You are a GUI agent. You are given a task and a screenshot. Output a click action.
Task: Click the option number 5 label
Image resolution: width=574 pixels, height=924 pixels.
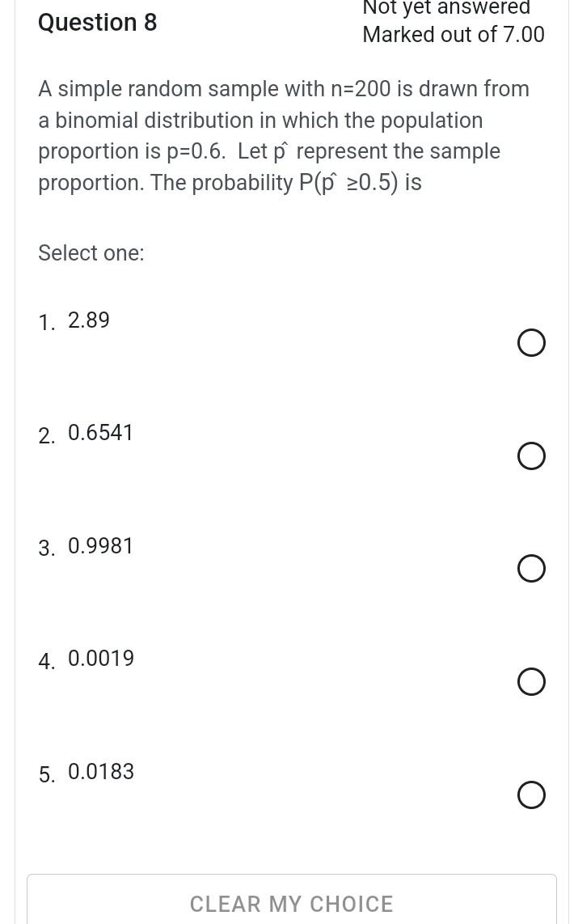click(x=46, y=775)
